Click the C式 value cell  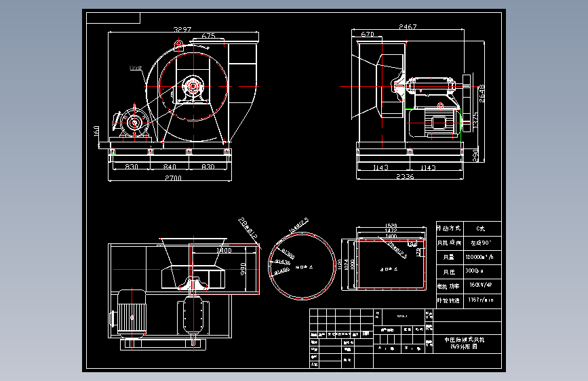(x=482, y=228)
